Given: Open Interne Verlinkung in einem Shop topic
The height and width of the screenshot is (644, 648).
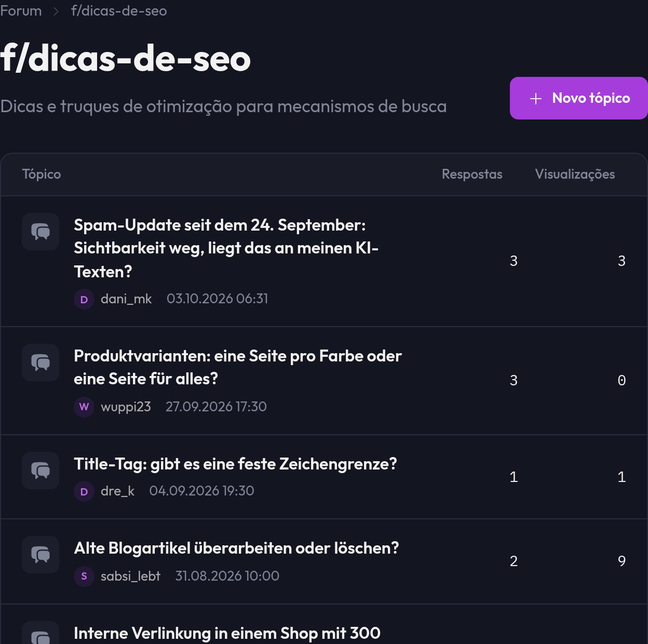Looking at the screenshot, I should (x=227, y=633).
